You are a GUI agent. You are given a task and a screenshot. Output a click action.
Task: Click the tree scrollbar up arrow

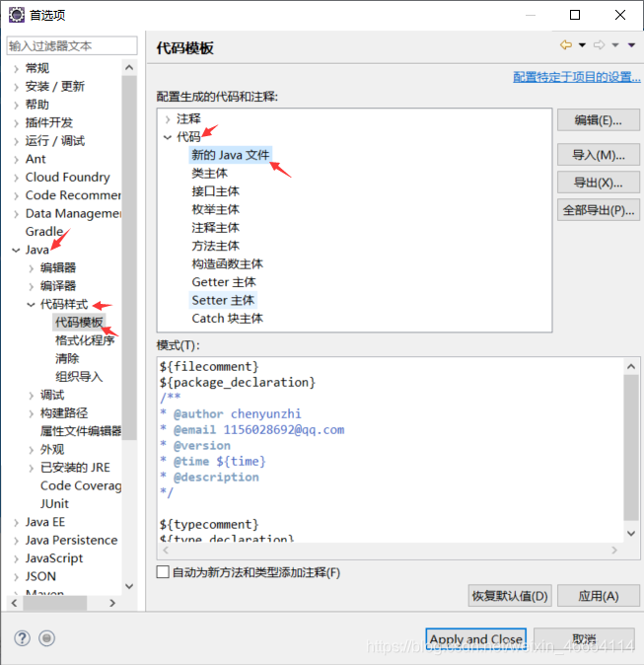pyautogui.click(x=129, y=67)
